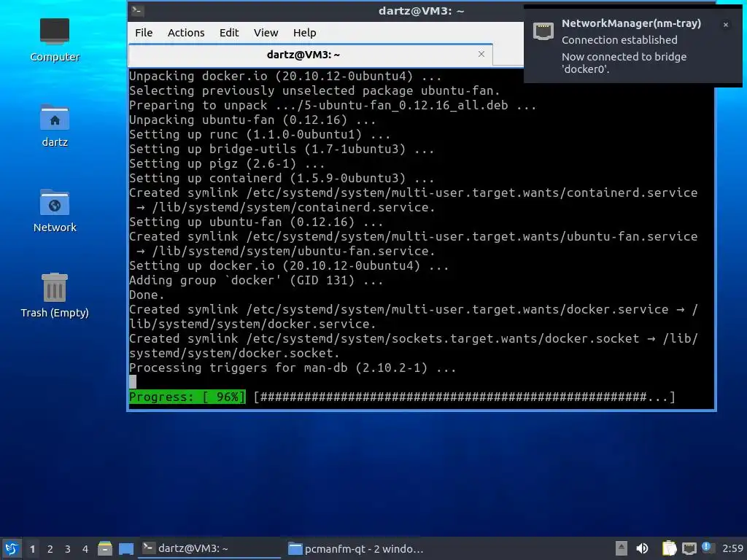This screenshot has width=747, height=560.
Task: Click 'Unpacking ubuntu-fan (0.12.16)' line
Action: [252, 120]
